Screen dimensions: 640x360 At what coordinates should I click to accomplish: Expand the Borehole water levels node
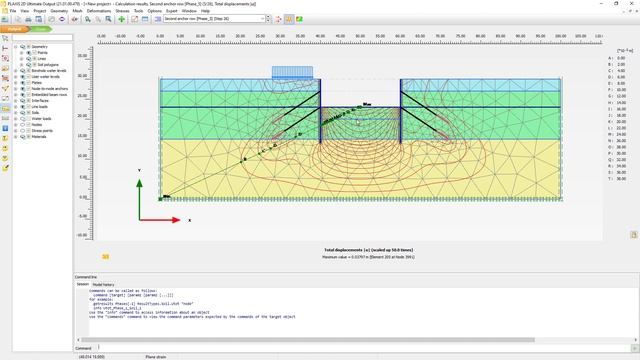point(16,71)
